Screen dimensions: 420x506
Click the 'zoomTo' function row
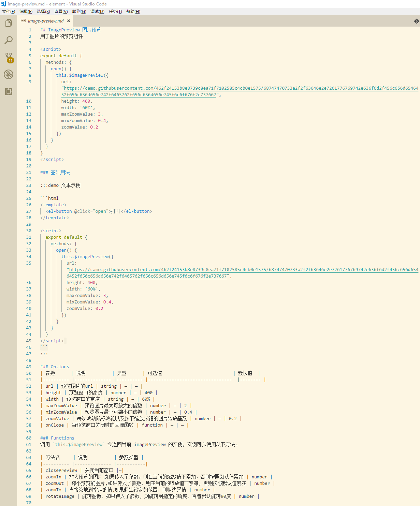[128, 490]
